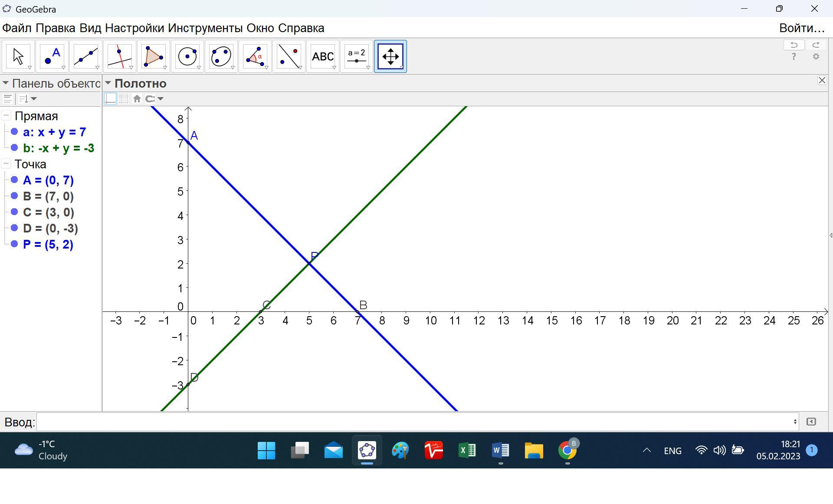Image resolution: width=833 pixels, height=504 pixels.
Task: Toggle axes display in Graphics stylebar
Action: (x=111, y=99)
